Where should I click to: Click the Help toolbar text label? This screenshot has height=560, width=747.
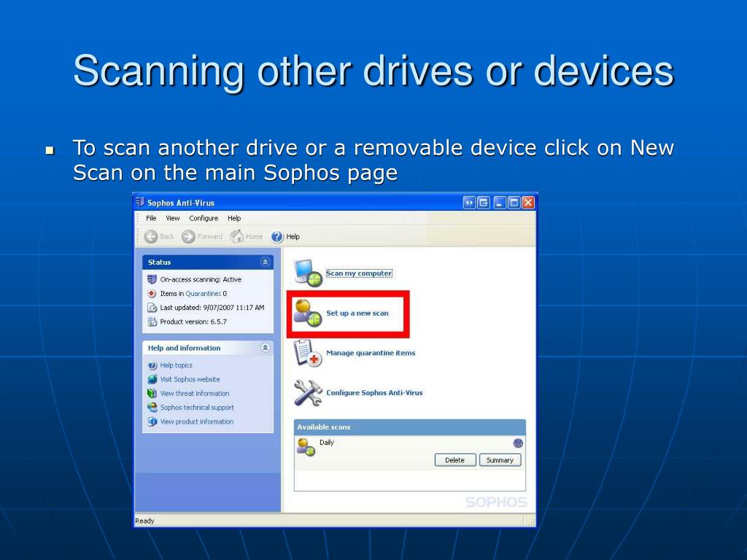[293, 237]
